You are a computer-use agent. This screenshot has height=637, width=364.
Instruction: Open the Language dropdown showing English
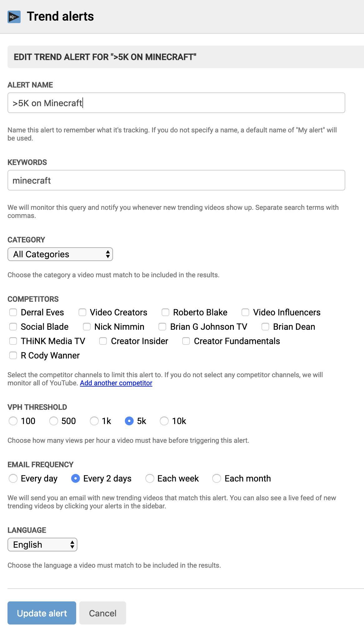[42, 545]
